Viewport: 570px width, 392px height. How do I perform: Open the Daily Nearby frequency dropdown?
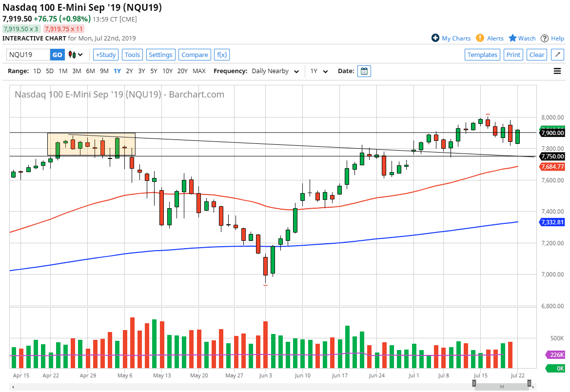(x=275, y=71)
